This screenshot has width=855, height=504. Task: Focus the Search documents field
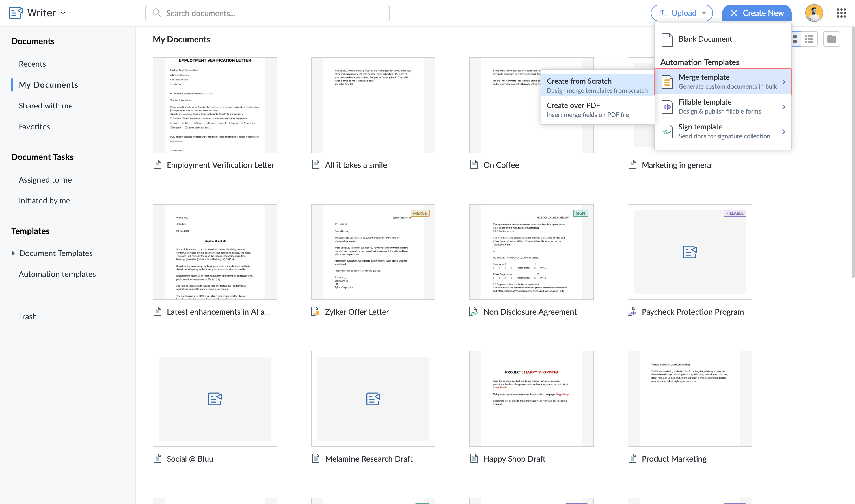[267, 13]
